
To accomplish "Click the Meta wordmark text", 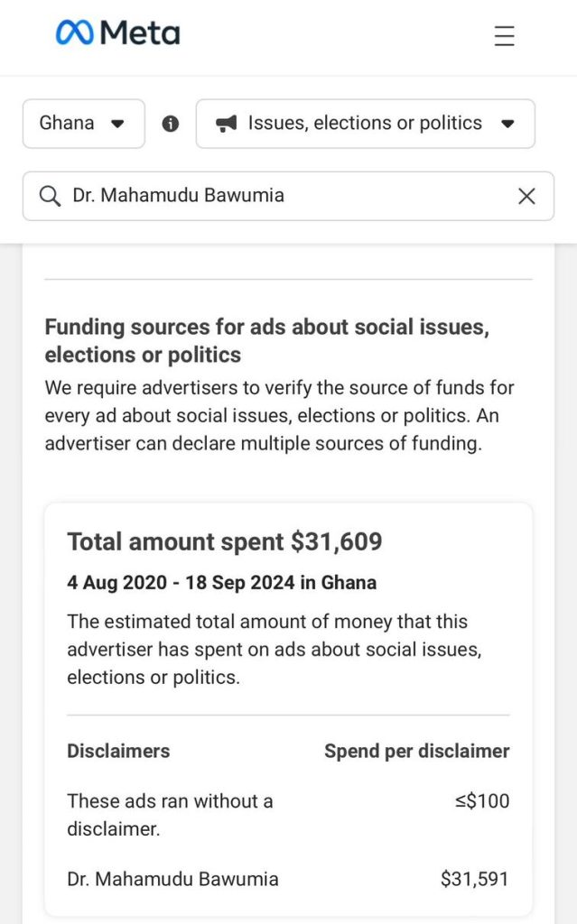I will [x=140, y=33].
